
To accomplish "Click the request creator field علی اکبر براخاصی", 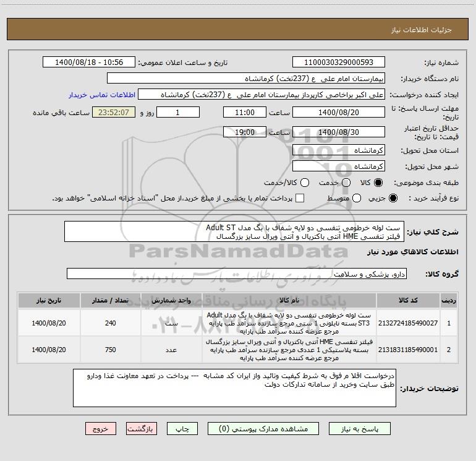I will coord(261,95).
